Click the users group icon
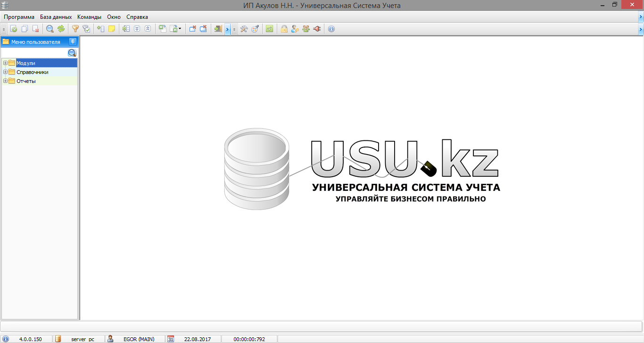Viewport: 644px width, 343px height. [306, 29]
